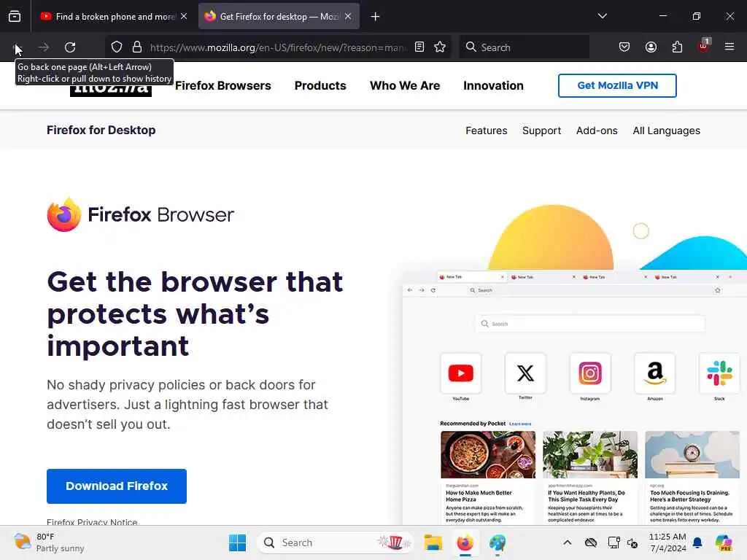The width and height of the screenshot is (747, 560).
Task: Show site security padlock info
Action: tap(137, 47)
